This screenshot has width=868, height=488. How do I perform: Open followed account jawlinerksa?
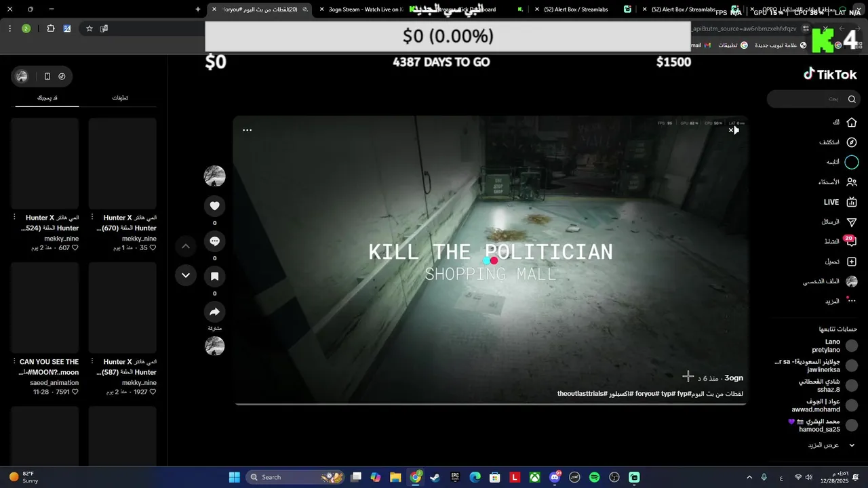(x=816, y=365)
